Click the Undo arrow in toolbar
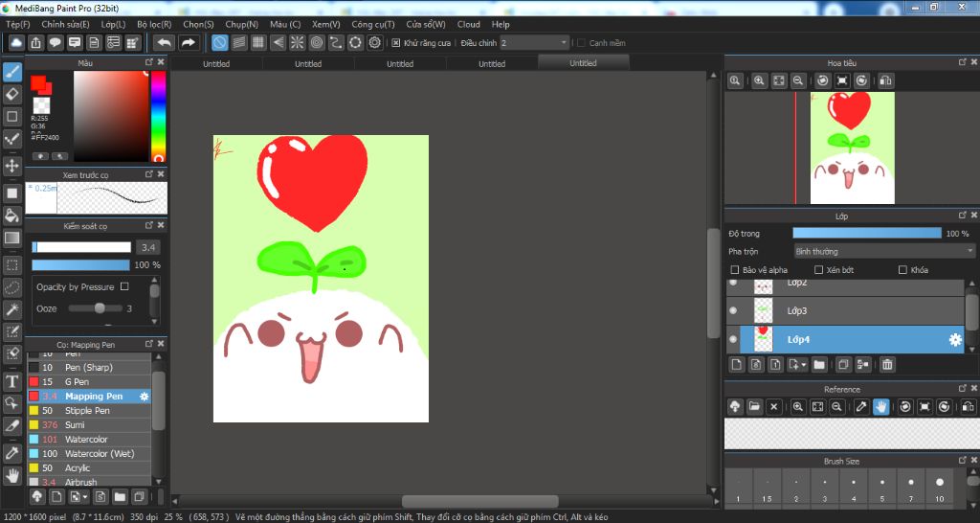Image resolution: width=980 pixels, height=523 pixels. coord(165,42)
